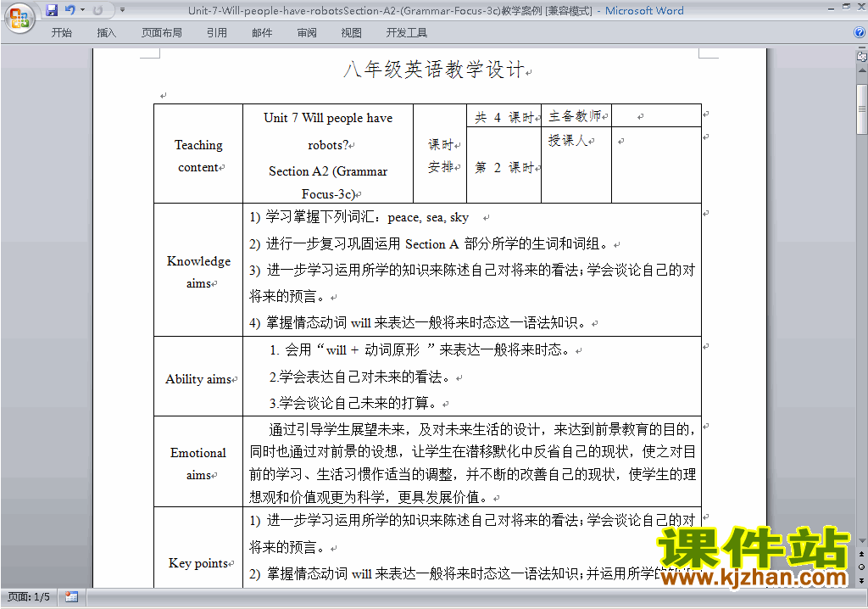
Task: Open the 邮件 ribbon tab
Action: coord(262,33)
